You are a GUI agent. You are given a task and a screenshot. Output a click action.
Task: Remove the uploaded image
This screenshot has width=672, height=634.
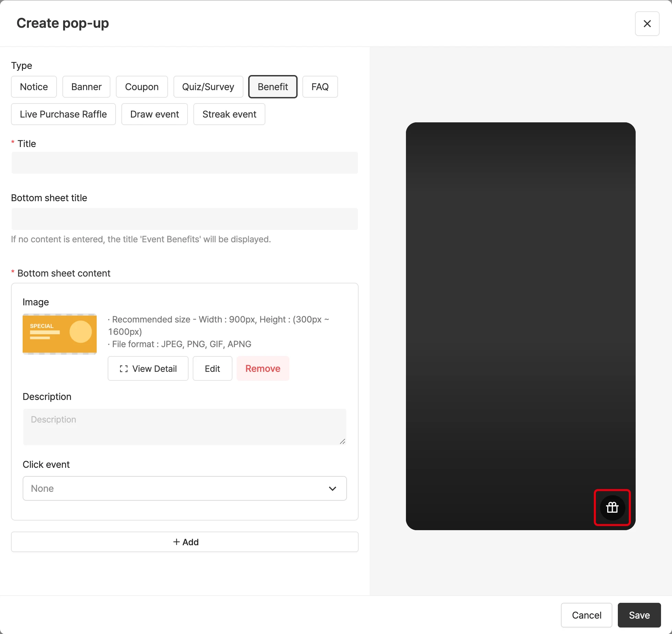(263, 368)
